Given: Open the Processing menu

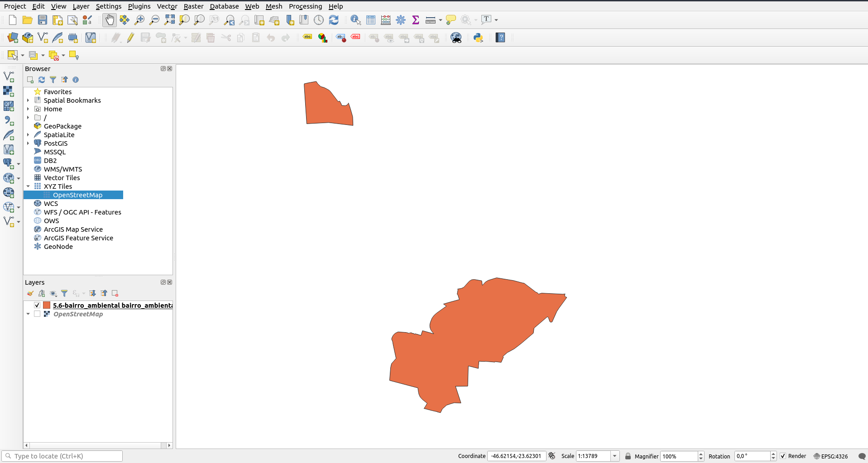Looking at the screenshot, I should tap(306, 6).
